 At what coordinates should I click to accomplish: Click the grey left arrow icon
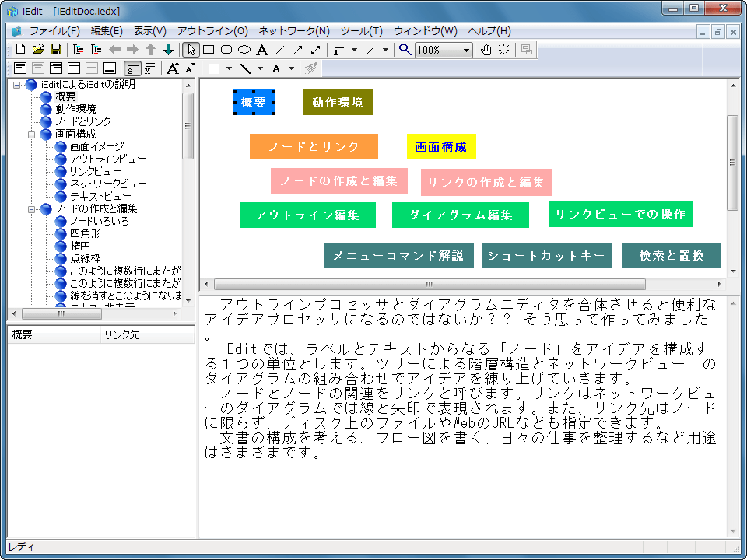pos(115,50)
